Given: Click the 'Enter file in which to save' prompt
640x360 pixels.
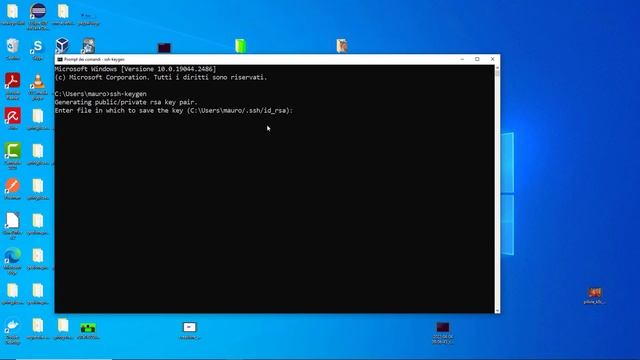Looking at the screenshot, I should click(174, 111).
